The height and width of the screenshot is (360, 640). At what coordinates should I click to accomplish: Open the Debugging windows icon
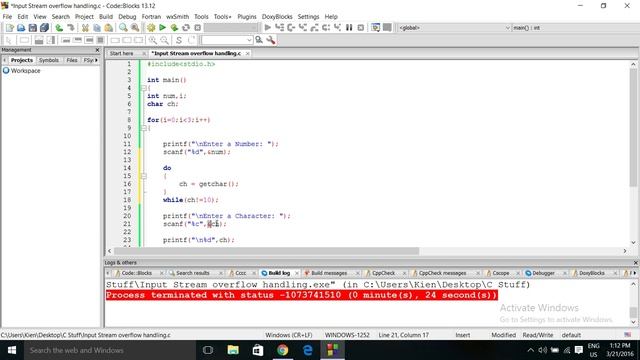tap(376, 28)
